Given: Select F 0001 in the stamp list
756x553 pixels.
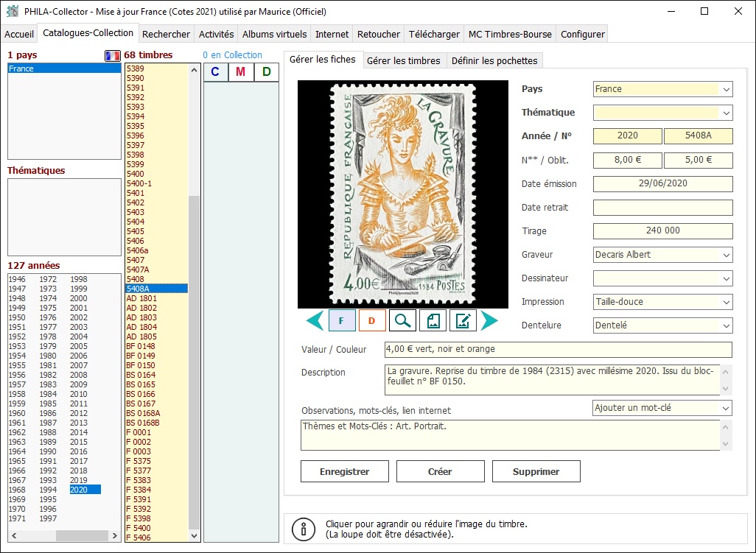Looking at the screenshot, I should tap(156, 432).
